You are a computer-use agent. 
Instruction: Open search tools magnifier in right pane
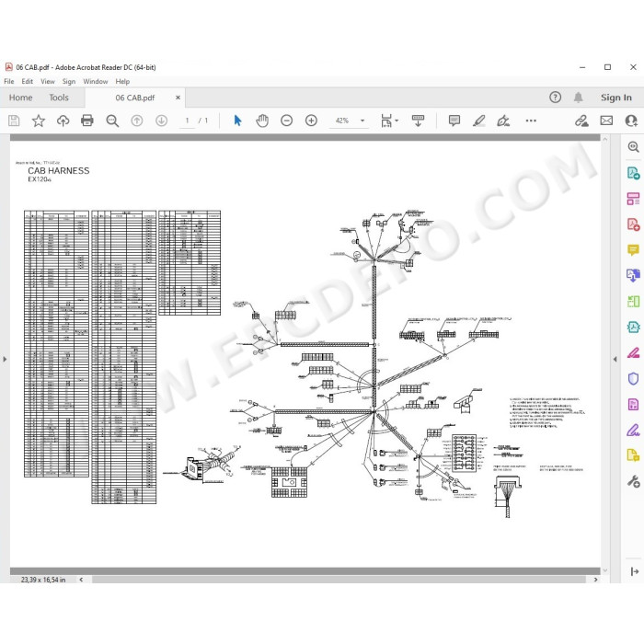point(633,146)
